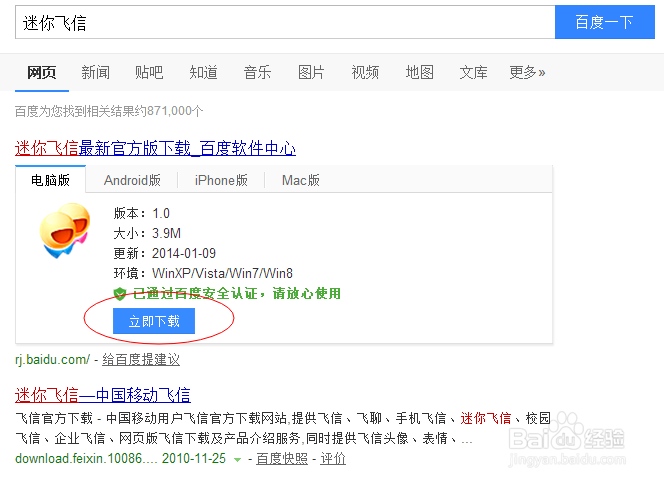Open the 贴吧 tab
664x483 pixels.
[x=149, y=72]
